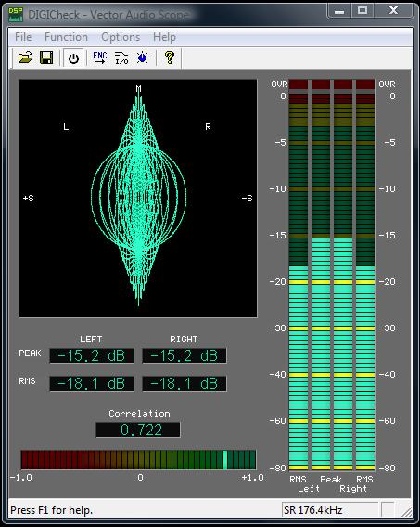Click the -S label in the scope

coord(248,199)
